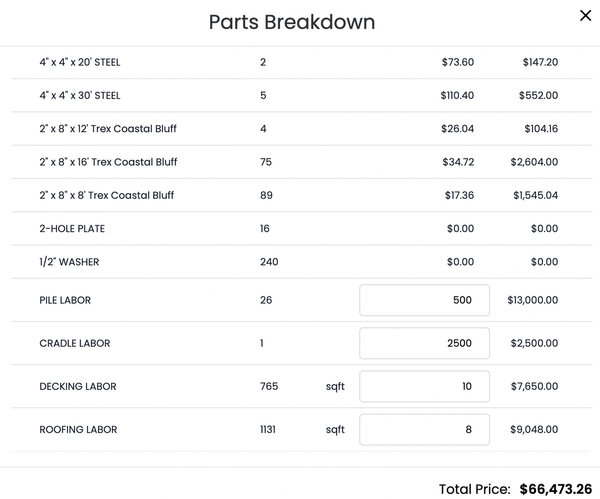Select the 4" x 4" x 20' STEEL row
This screenshot has width=600, height=499.
(x=302, y=62)
